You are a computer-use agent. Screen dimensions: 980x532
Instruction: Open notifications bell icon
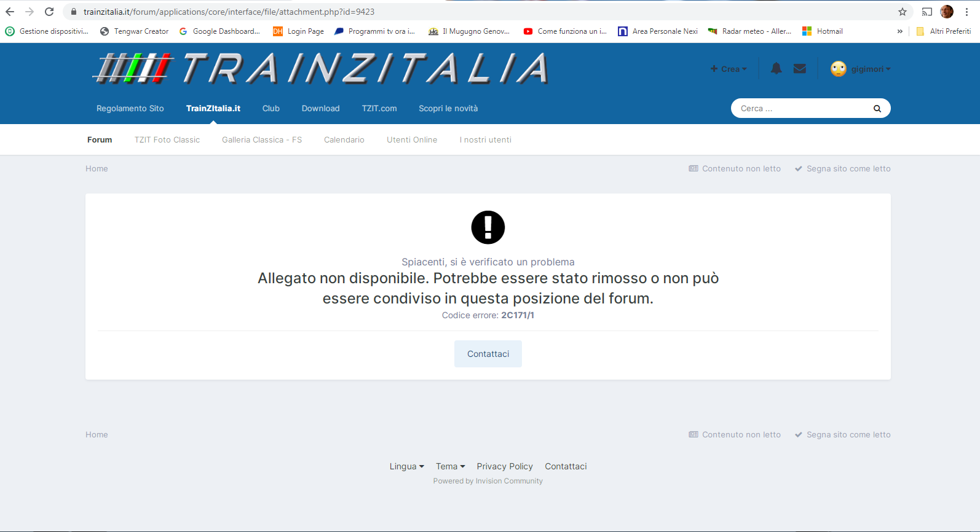(x=776, y=69)
